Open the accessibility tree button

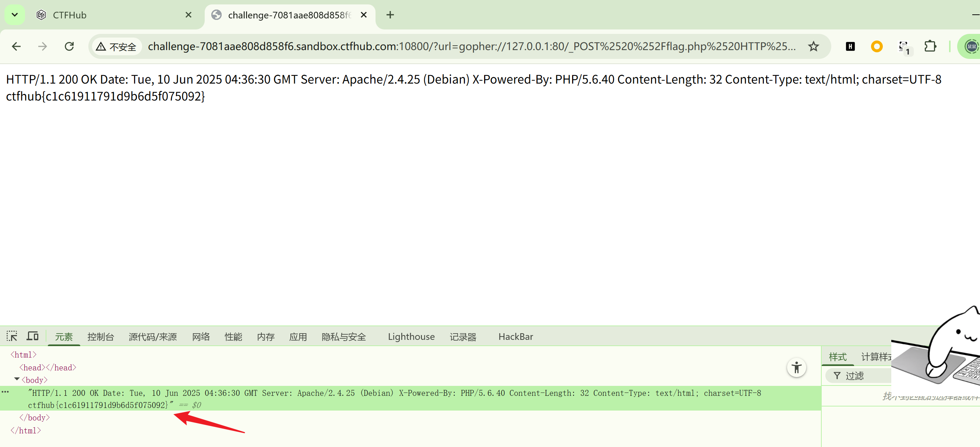(x=796, y=367)
